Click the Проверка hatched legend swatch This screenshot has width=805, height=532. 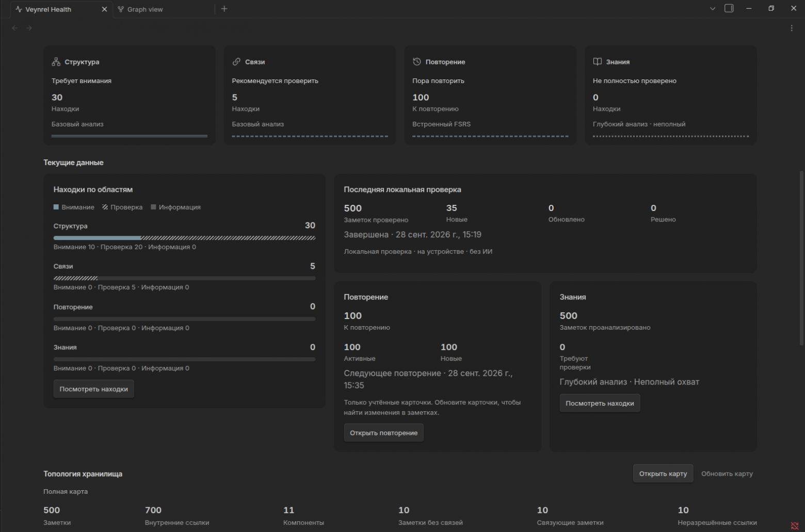(105, 207)
